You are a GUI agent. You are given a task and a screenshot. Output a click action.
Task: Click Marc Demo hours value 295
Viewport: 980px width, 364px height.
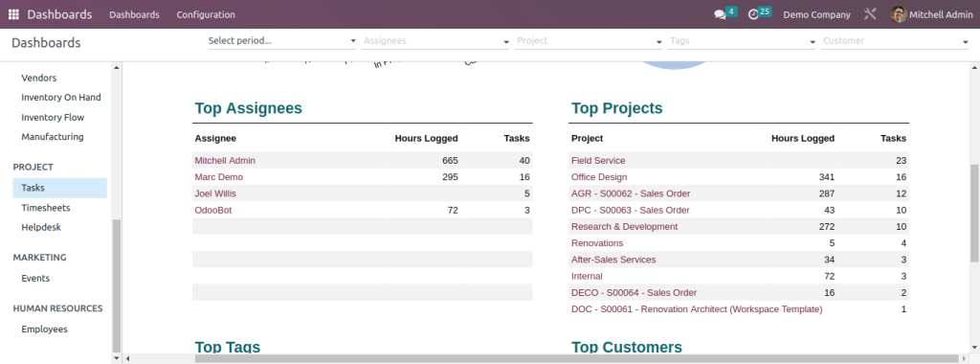pyautogui.click(x=450, y=177)
